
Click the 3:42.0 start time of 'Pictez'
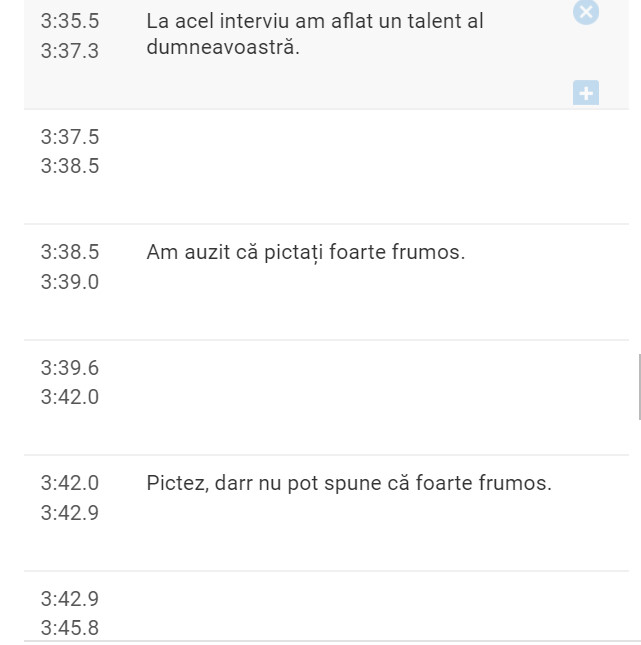[x=70, y=484]
